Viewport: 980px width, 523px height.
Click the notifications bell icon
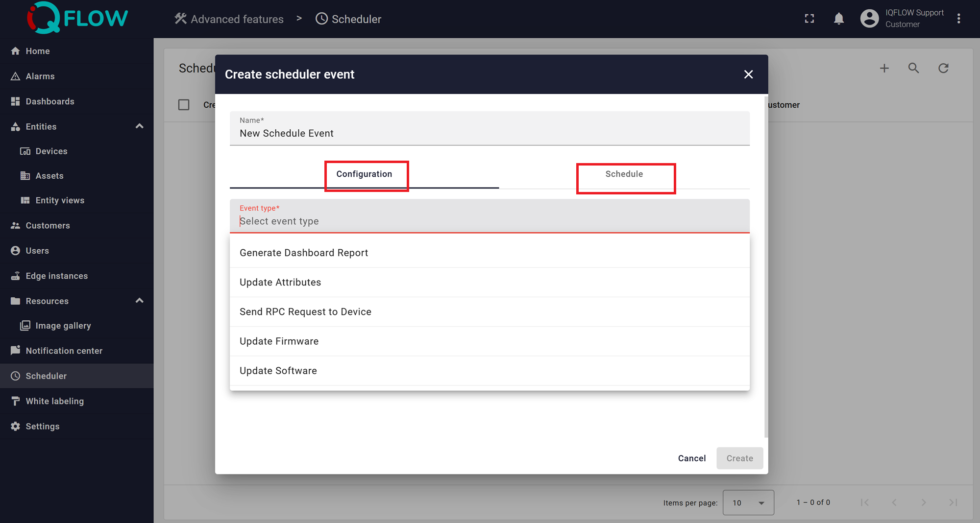click(839, 19)
